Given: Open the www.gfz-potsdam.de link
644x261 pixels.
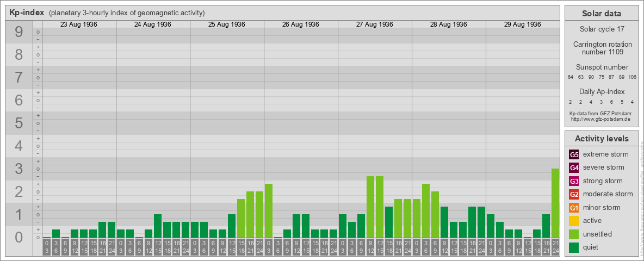Looking at the screenshot, I should [x=601, y=119].
